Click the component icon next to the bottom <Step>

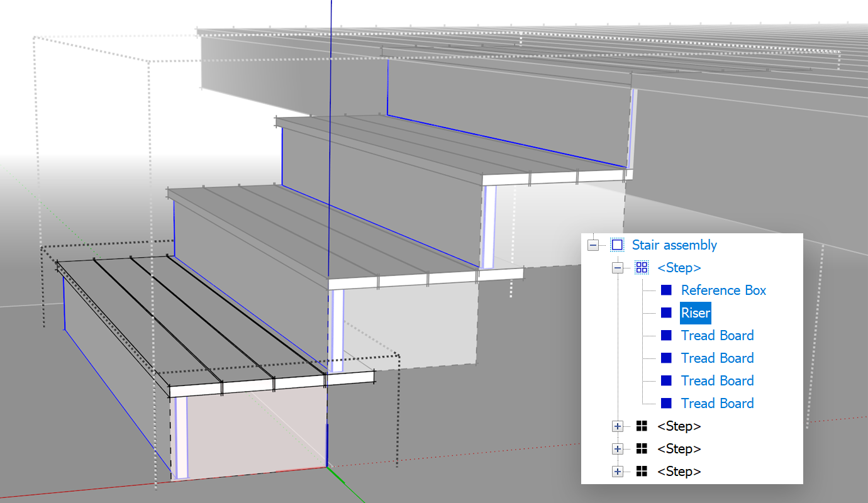pos(642,471)
